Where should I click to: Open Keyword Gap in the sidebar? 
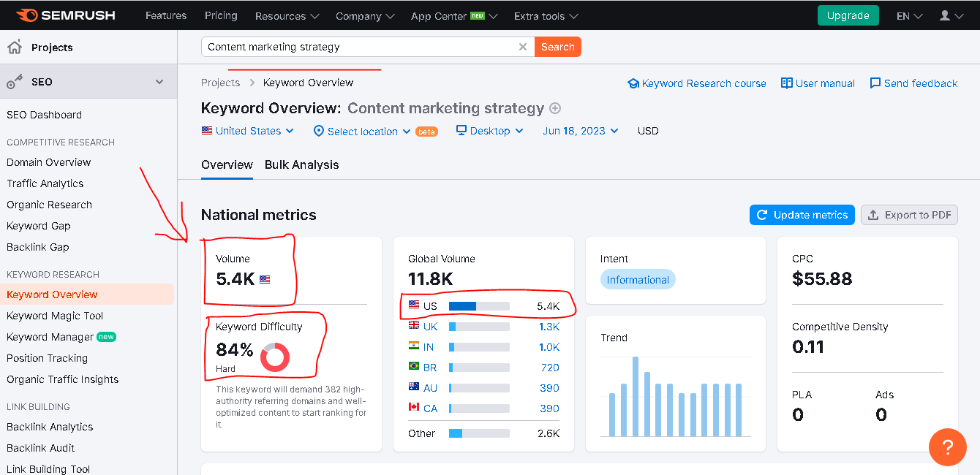39,226
